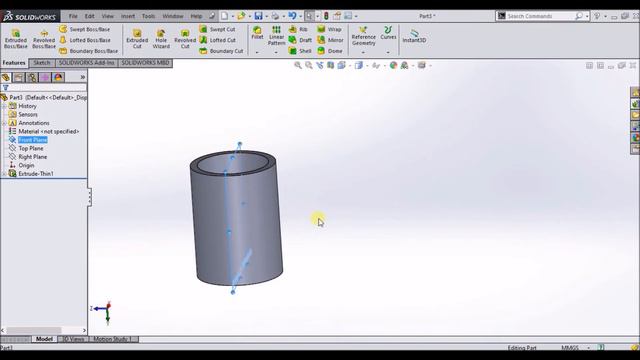Click the Save icon in quick toolbar
Image resolution: width=640 pixels, height=360 pixels.
pyautogui.click(x=258, y=16)
